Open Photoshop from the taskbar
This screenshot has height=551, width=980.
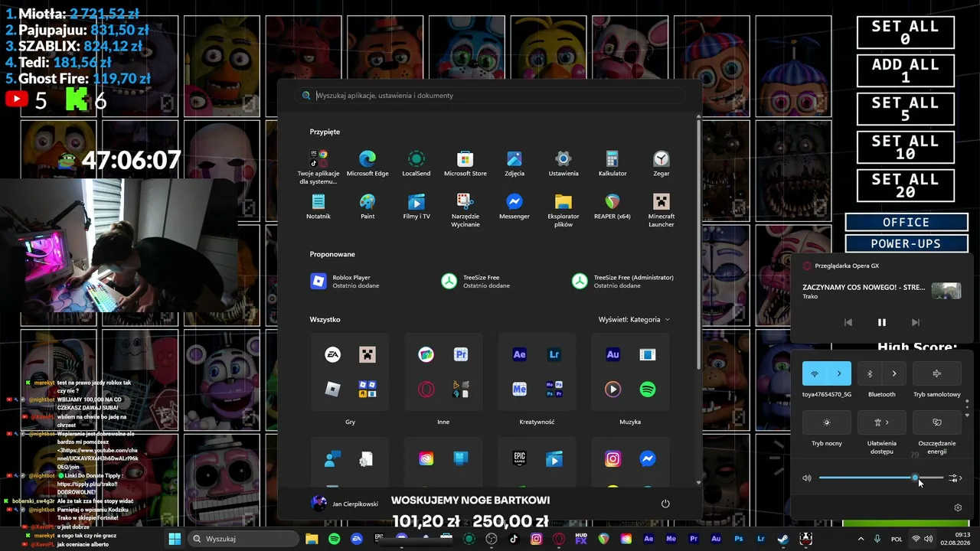pos(739,539)
